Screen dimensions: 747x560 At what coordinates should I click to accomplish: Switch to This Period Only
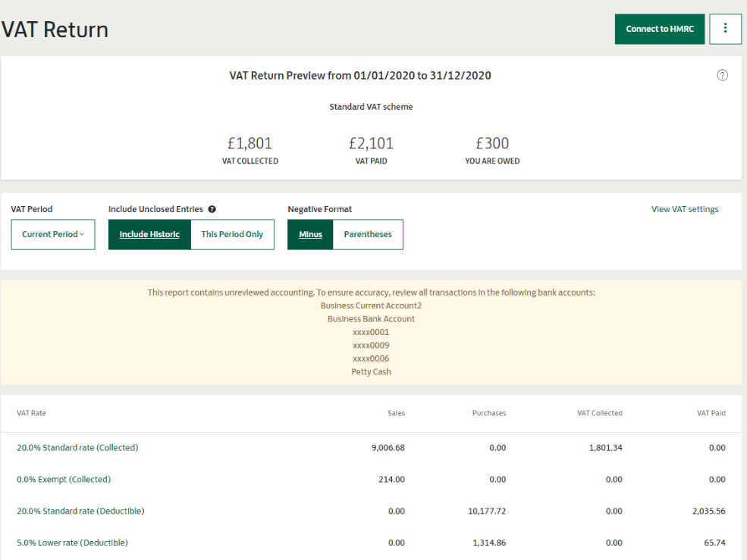[232, 235]
